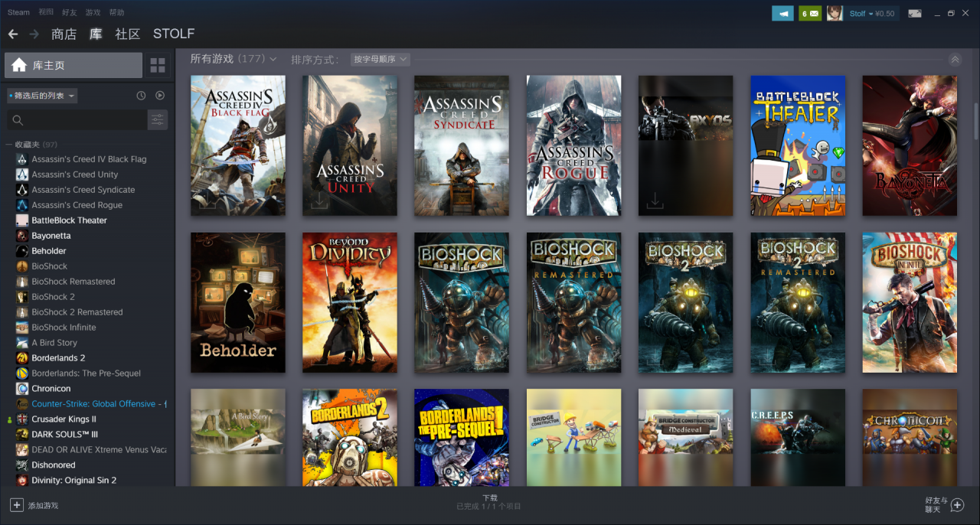Open the 帮助 menu
Screen dimensions: 980x525
point(116,13)
